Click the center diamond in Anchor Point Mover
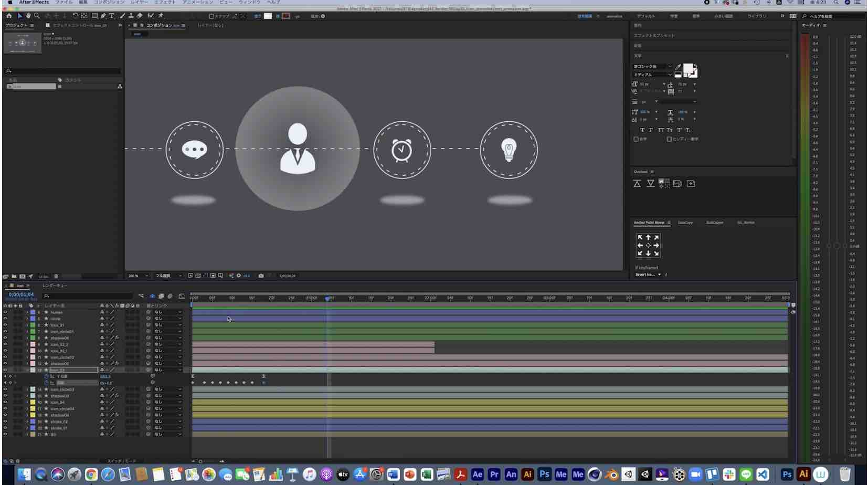The image size is (868, 485). coord(648,245)
